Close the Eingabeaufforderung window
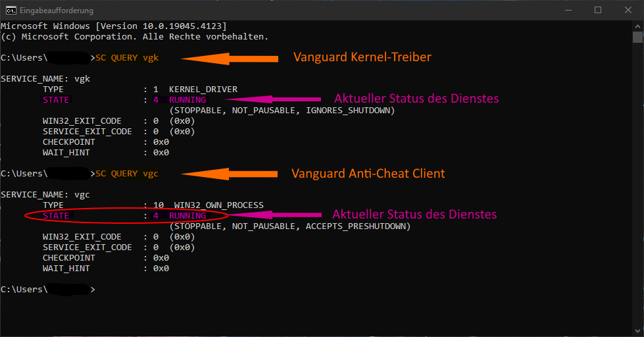Viewport: 644px width, 337px height. 628,11
